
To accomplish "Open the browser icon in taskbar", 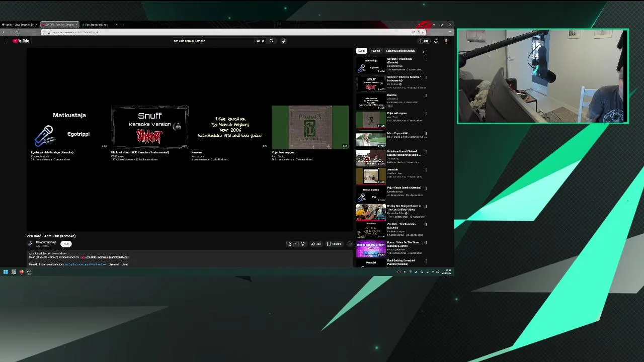I will click(21, 272).
